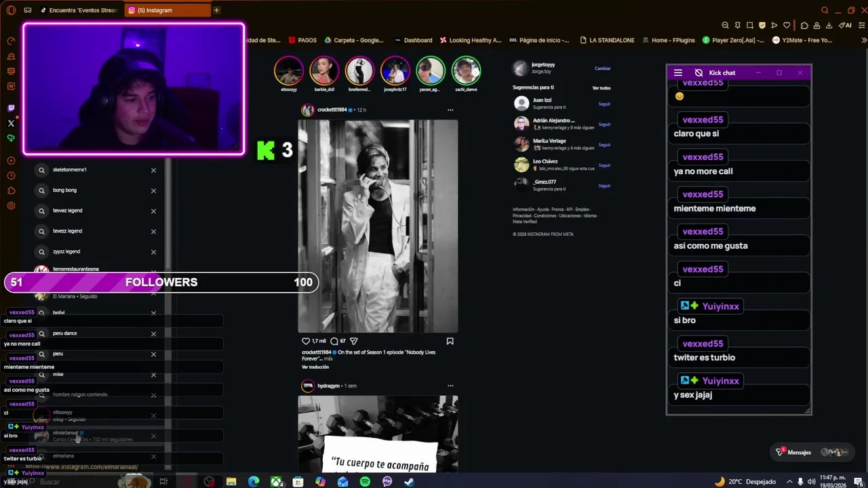The image size is (868, 488).
Task: Select the 'skeletonmeme1' recent search
Action: (95, 170)
